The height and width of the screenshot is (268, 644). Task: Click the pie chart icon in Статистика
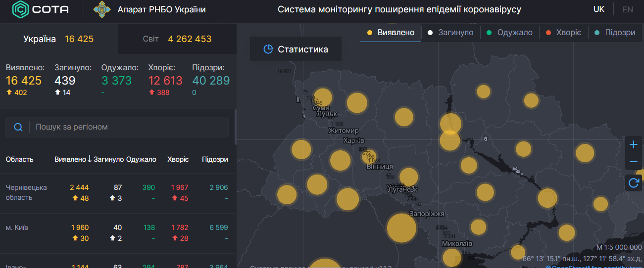click(x=268, y=49)
